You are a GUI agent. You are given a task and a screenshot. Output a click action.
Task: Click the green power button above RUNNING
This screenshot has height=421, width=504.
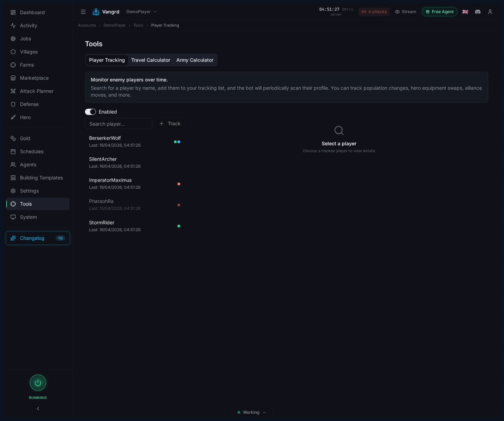click(38, 383)
